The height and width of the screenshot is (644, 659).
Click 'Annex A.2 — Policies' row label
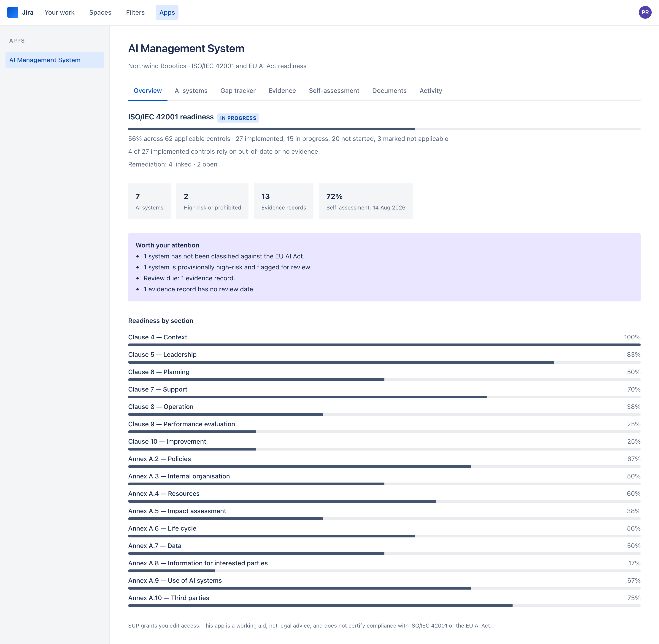[159, 459]
